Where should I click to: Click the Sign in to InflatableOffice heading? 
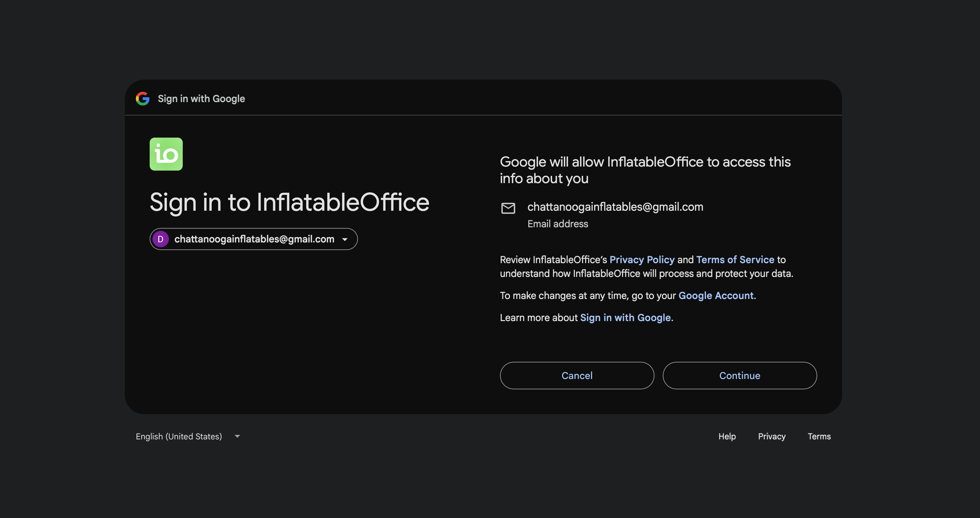pyautogui.click(x=289, y=202)
